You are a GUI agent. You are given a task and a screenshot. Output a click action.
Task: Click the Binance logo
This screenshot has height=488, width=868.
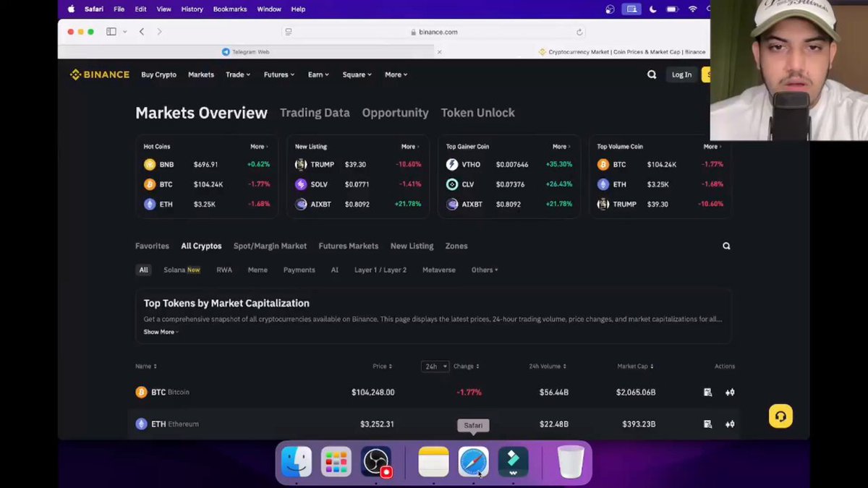coord(99,74)
